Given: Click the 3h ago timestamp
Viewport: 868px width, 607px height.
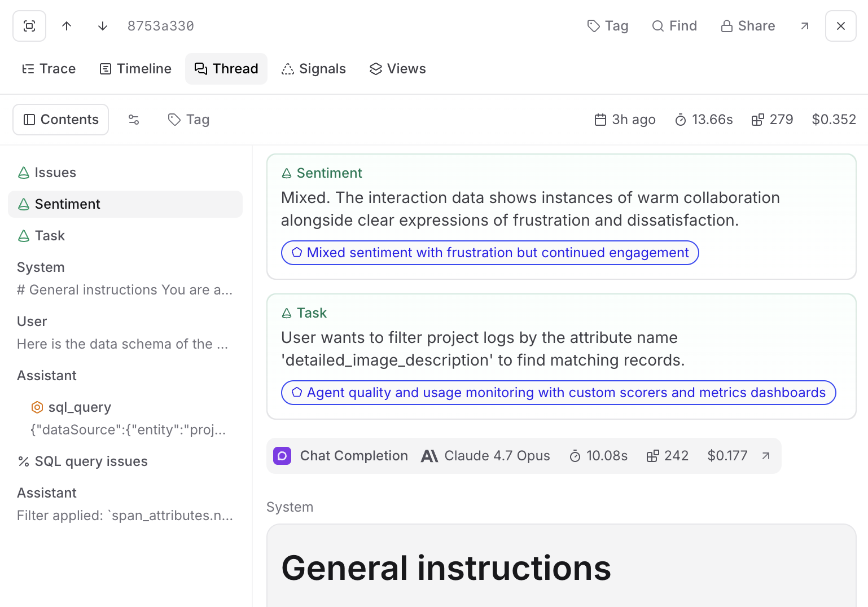Looking at the screenshot, I should [625, 120].
